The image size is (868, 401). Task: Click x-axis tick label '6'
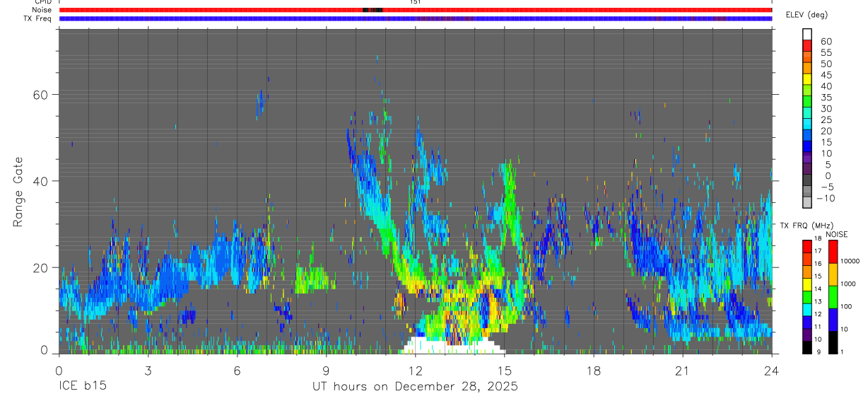237,371
